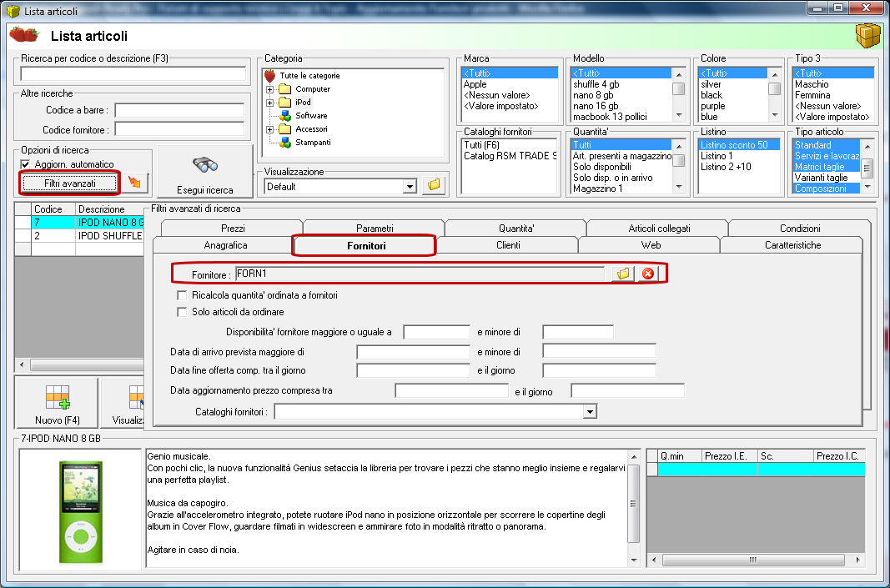The image size is (890, 588).
Task: Expand the iPod tree node
Action: 270,103
